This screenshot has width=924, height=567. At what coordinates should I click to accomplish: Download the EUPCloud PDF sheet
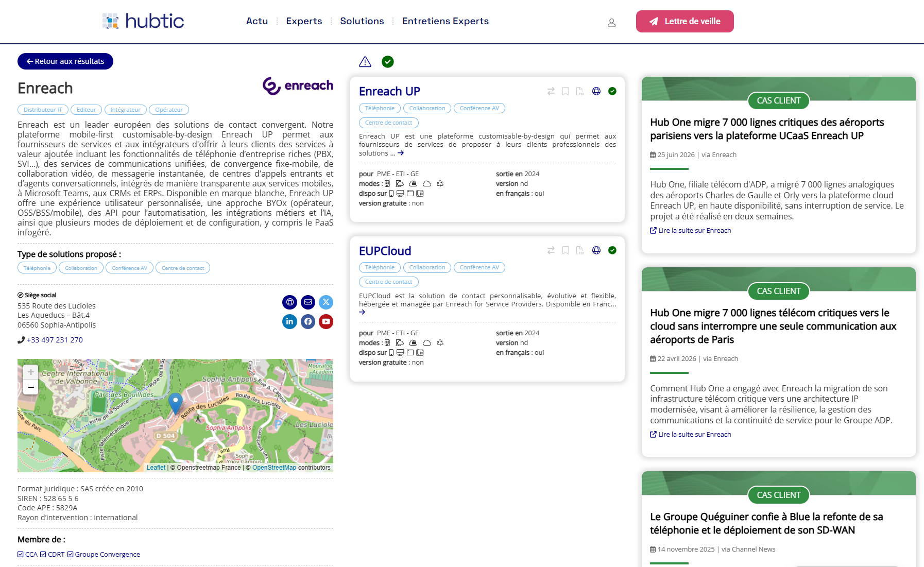(x=580, y=250)
